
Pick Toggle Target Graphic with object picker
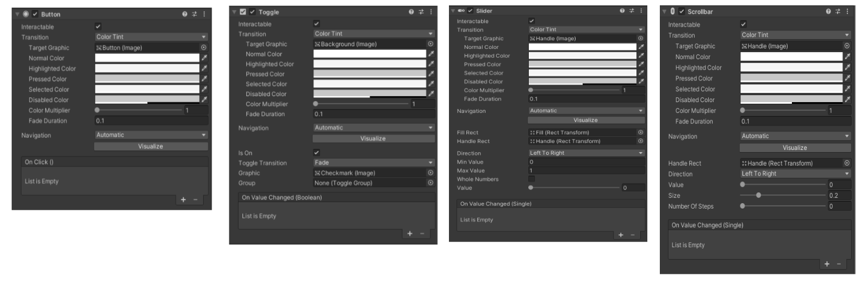430,44
